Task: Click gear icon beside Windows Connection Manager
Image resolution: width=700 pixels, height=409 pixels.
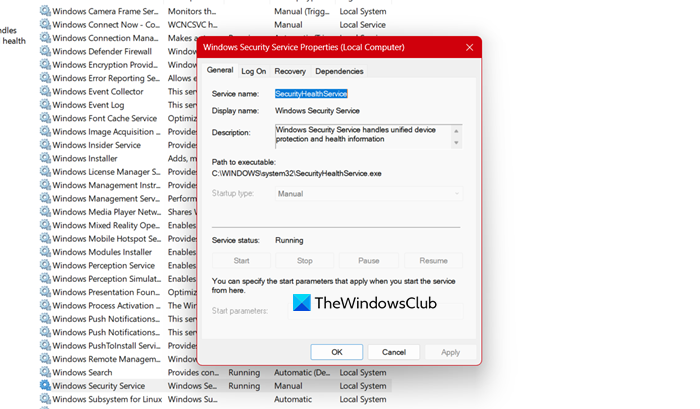Action: tap(45, 38)
